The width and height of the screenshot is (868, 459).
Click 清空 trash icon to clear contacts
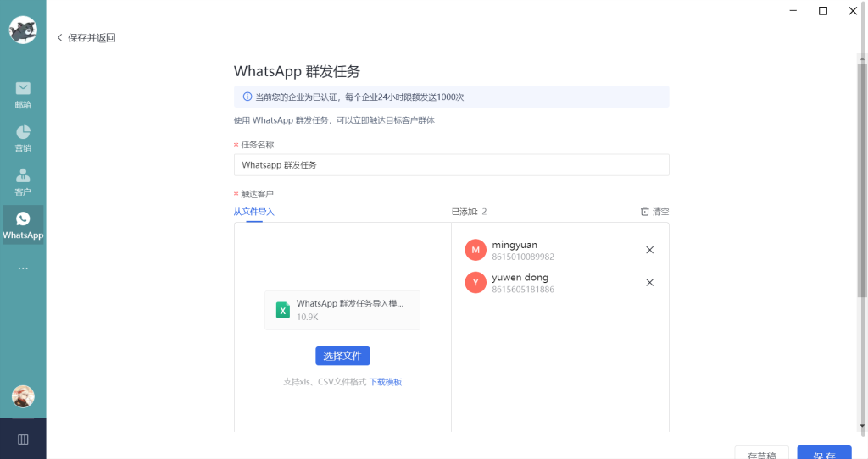click(x=645, y=212)
